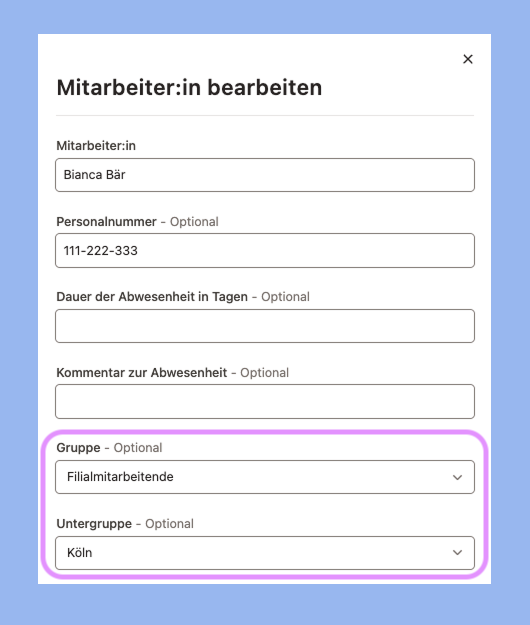Open the Gruppe dropdown showing Filialmitarbeitende
530x625 pixels.
265,477
